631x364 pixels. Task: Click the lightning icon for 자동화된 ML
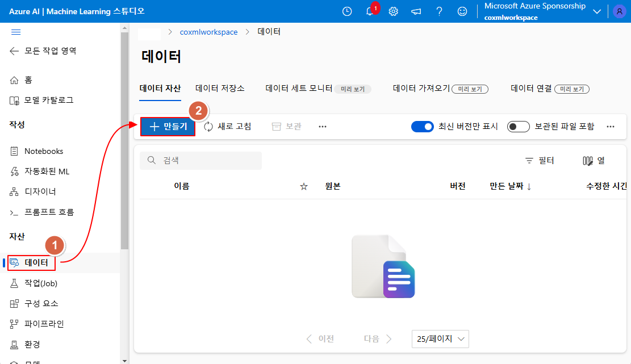coord(14,171)
